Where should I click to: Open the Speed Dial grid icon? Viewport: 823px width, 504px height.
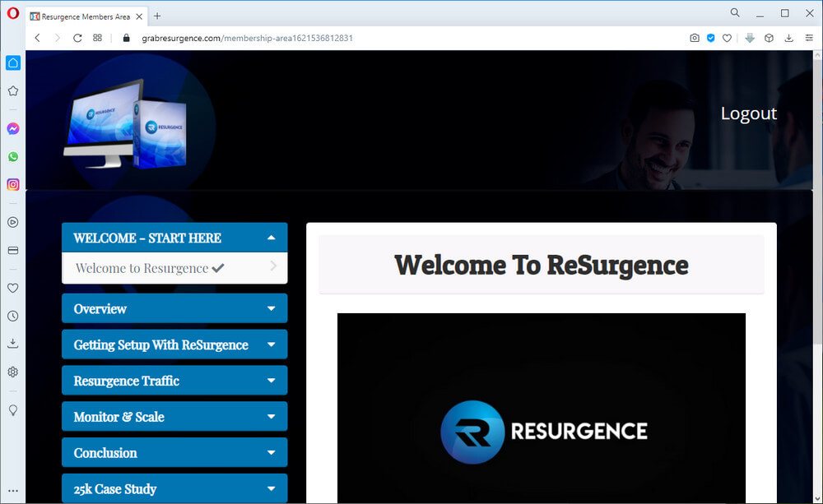point(97,38)
